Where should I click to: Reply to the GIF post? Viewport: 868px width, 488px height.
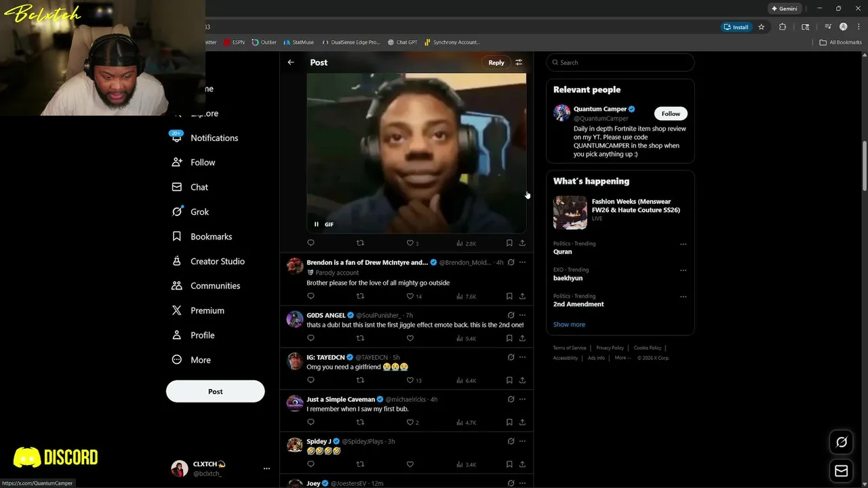(x=311, y=243)
